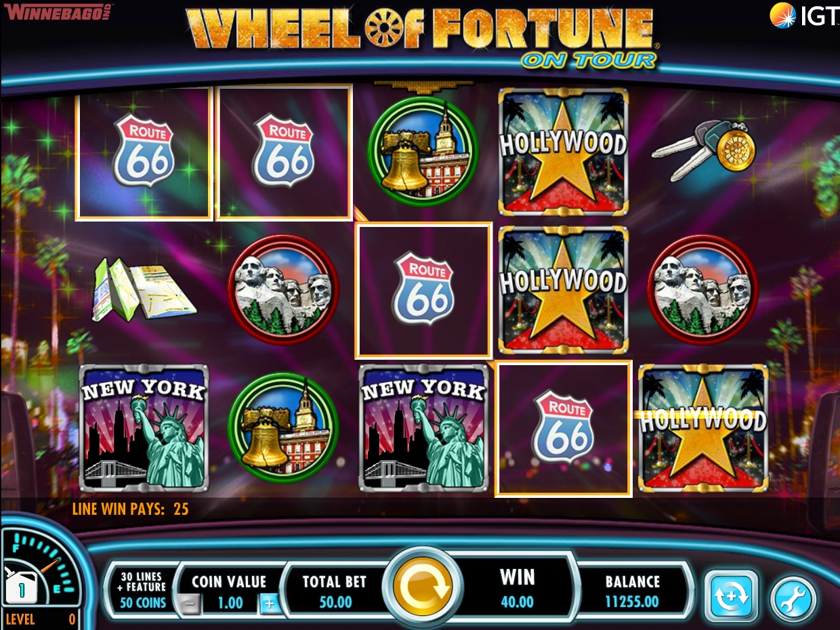
Task: Click the Winnebago logo
Action: point(58,11)
